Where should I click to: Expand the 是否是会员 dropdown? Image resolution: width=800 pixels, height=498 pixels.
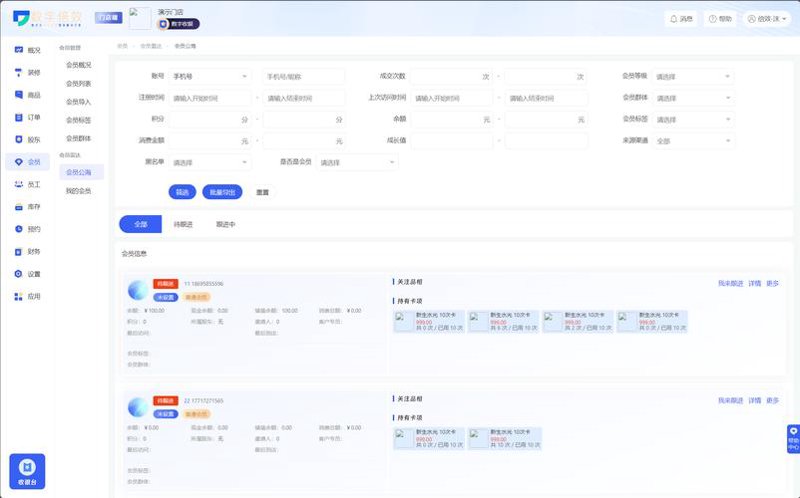(x=357, y=163)
